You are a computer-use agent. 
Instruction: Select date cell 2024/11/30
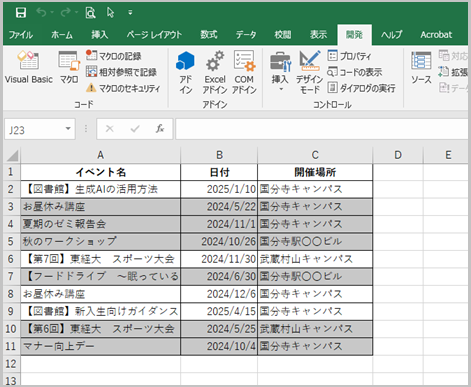click(x=219, y=259)
